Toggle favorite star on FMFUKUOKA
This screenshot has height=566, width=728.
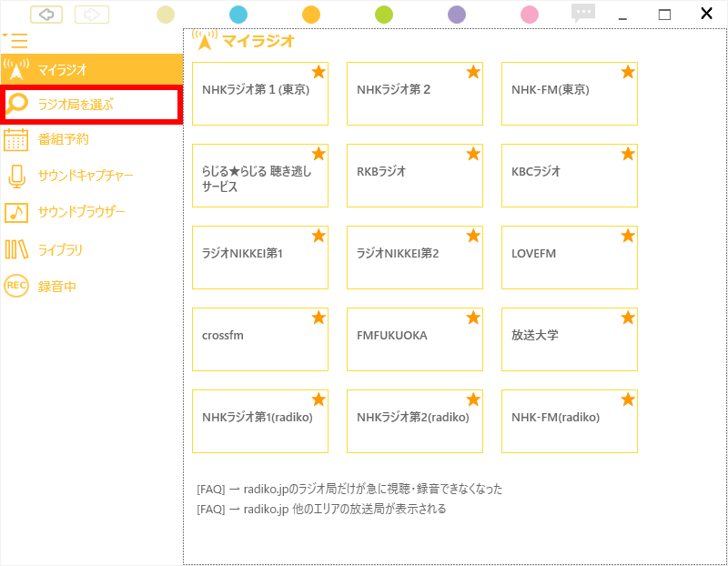tap(473, 318)
